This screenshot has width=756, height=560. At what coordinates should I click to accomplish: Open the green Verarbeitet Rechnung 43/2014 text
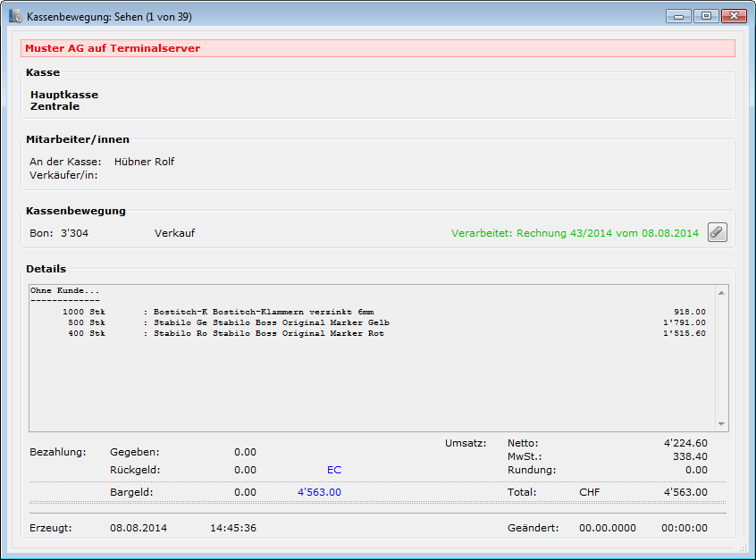pos(575,233)
